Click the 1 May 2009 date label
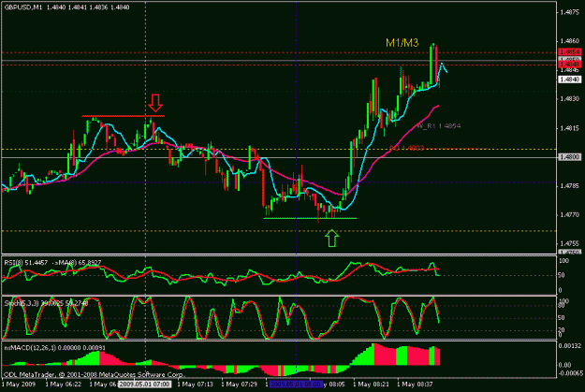 click(x=19, y=385)
